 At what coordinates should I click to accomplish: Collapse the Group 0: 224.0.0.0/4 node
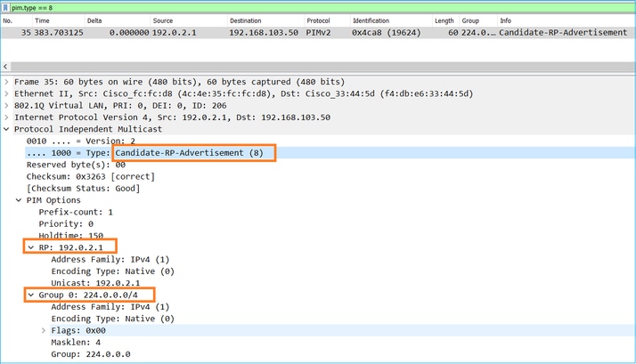tap(31, 295)
